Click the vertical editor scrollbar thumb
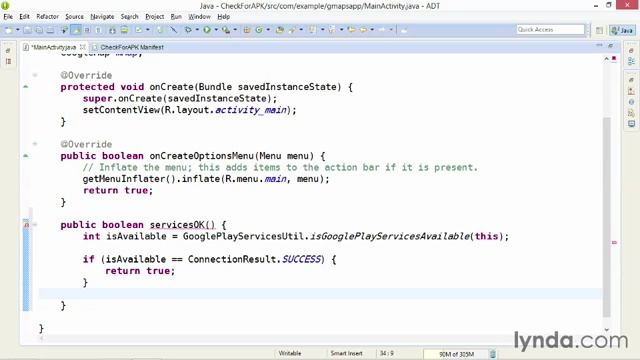This screenshot has height=360, width=640. pos(607,216)
